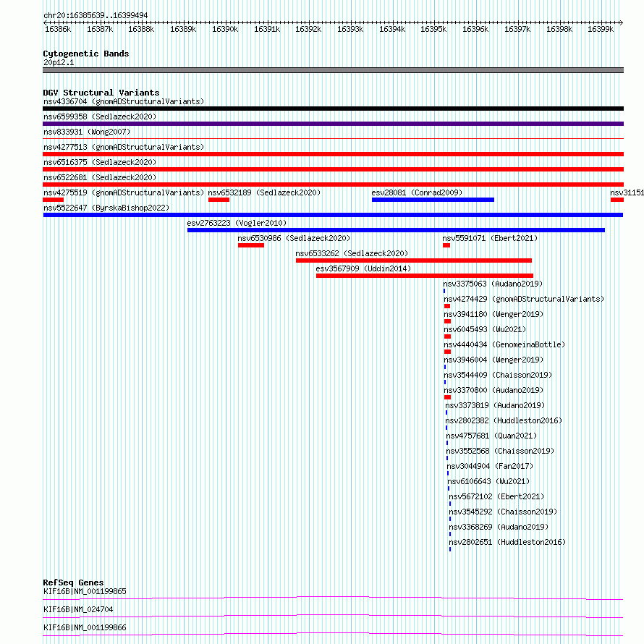Click the chr20:16385639..16399494 coordinate label
Image resolution: width=644 pixels, height=644 pixels.
tap(96, 15)
